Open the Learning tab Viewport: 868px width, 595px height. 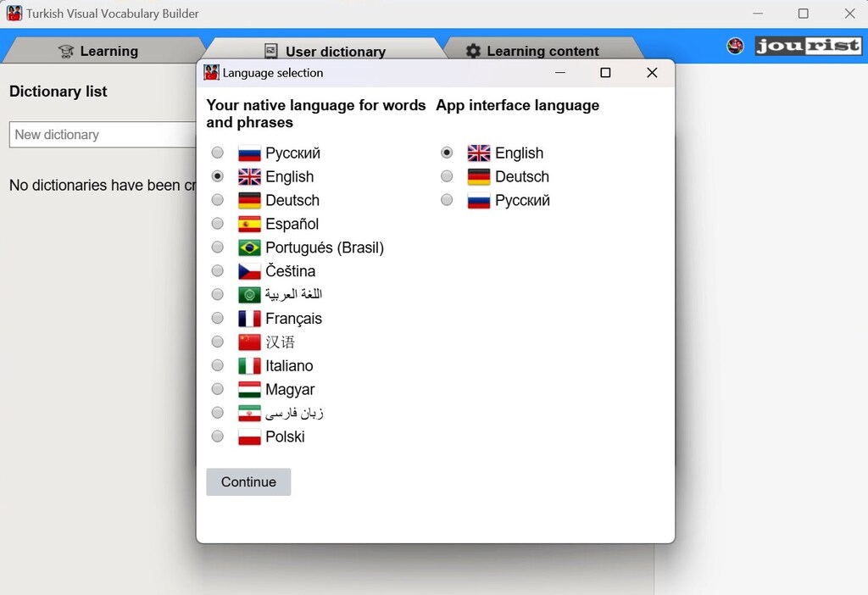(104, 51)
